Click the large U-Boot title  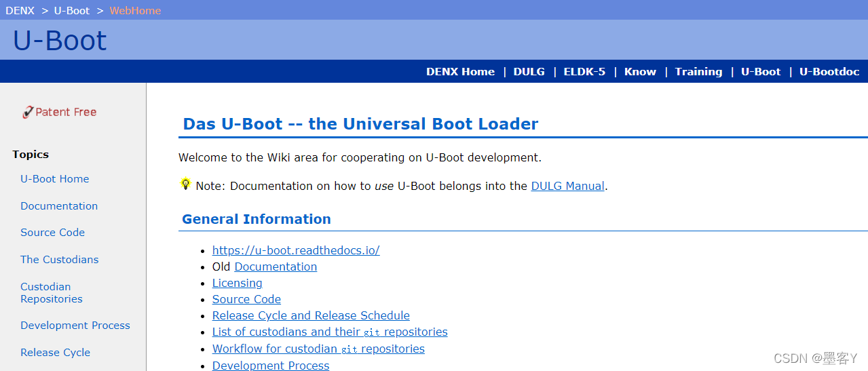point(60,40)
